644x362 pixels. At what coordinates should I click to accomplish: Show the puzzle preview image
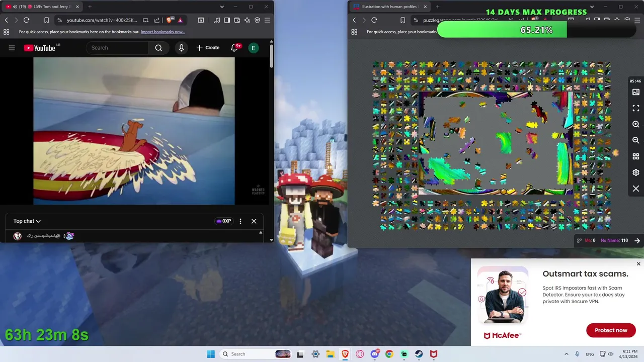[x=636, y=92]
